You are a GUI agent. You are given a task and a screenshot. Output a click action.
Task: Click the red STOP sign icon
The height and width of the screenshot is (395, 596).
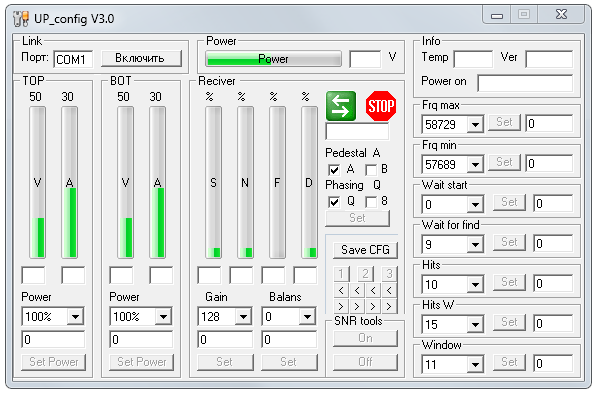click(x=380, y=106)
